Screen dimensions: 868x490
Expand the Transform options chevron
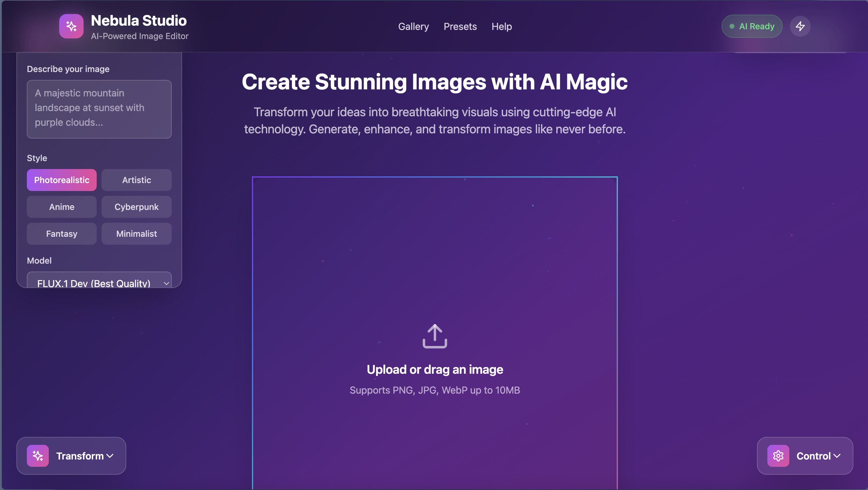tap(110, 456)
